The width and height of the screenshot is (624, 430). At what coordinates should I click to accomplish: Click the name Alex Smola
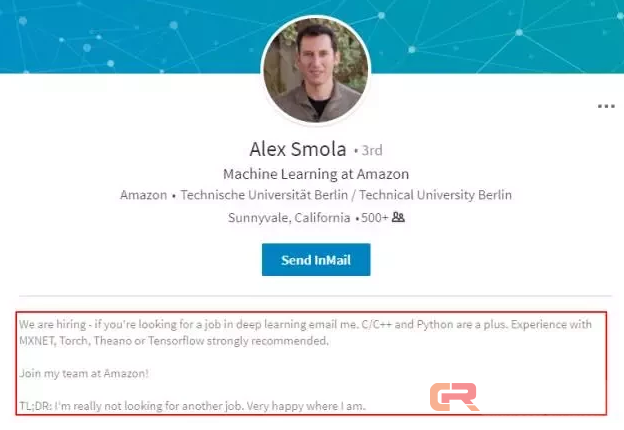297,150
